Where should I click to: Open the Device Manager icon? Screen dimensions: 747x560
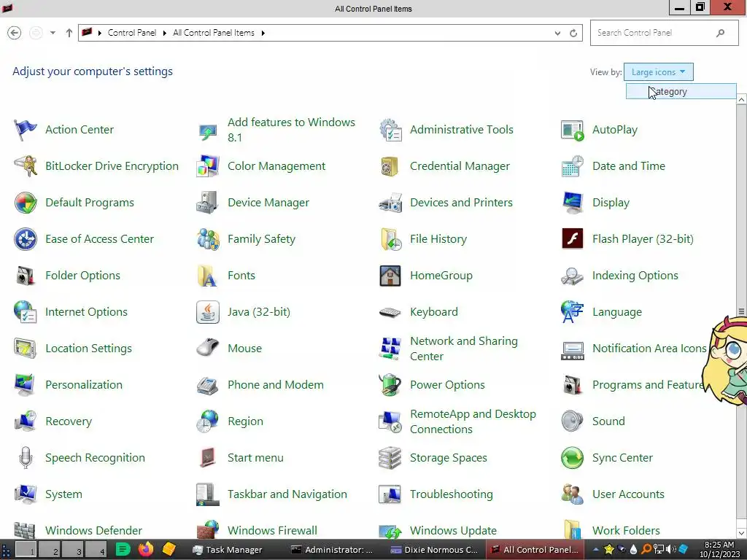(208, 203)
